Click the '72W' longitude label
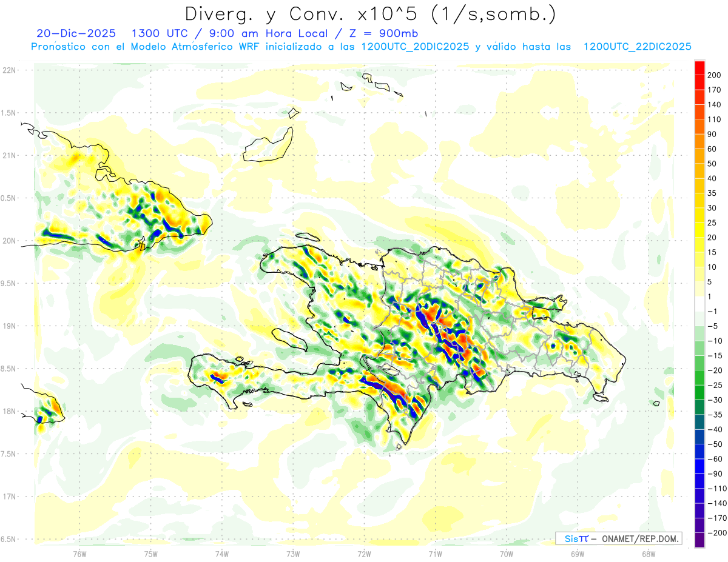 click(364, 554)
